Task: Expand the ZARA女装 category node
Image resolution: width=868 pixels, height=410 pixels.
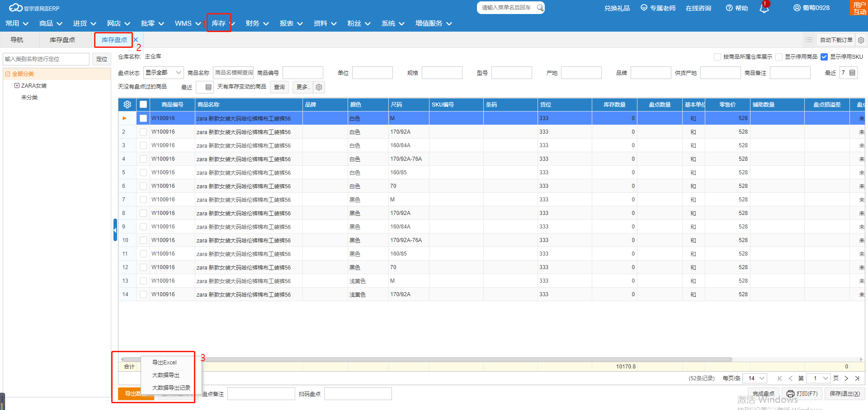Action: coord(17,85)
